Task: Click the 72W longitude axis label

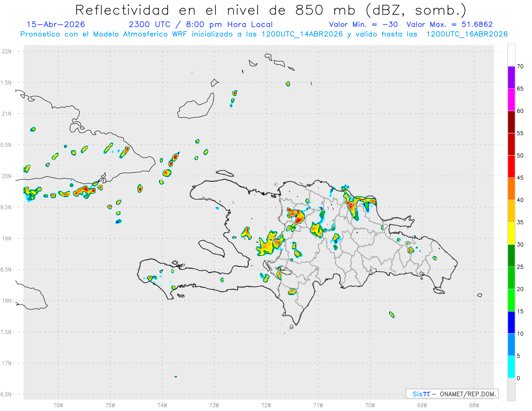Action: pyautogui.click(x=266, y=405)
